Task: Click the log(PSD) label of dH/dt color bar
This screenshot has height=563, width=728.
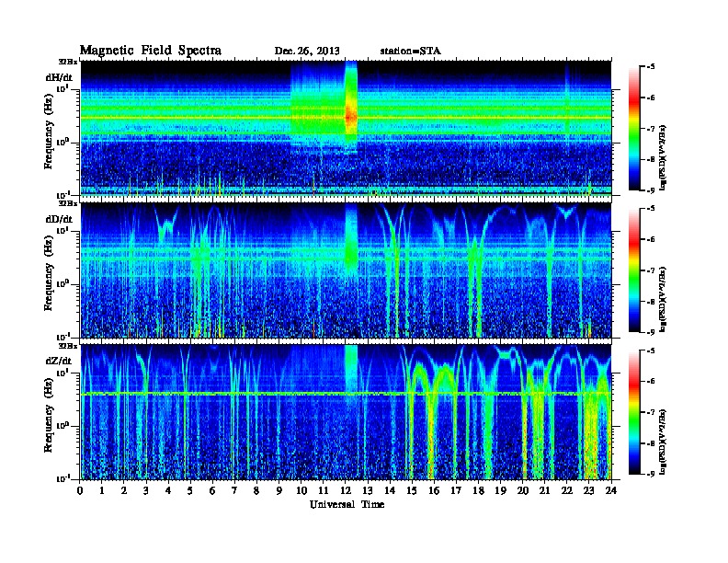Action: pyautogui.click(x=664, y=157)
